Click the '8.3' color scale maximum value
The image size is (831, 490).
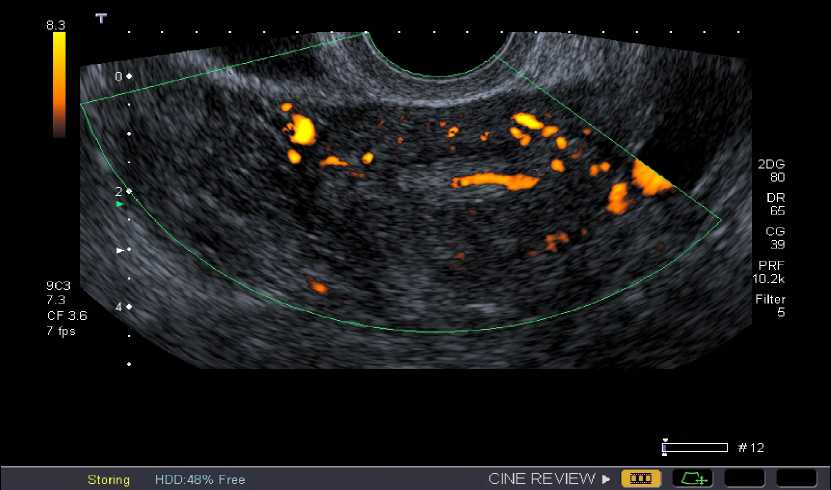pos(56,25)
